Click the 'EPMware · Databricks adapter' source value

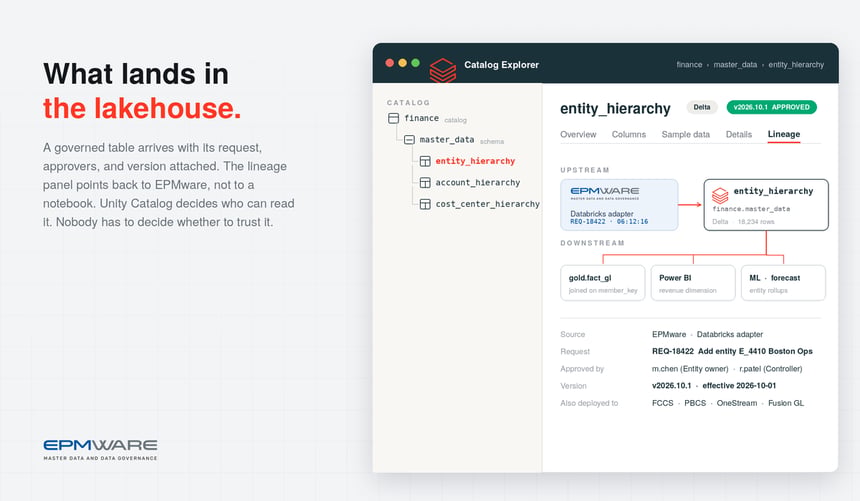(x=707, y=334)
